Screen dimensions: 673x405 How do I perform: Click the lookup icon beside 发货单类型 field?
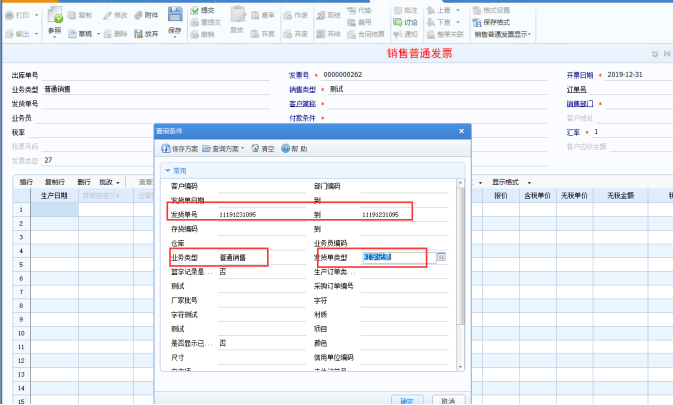[x=441, y=257]
